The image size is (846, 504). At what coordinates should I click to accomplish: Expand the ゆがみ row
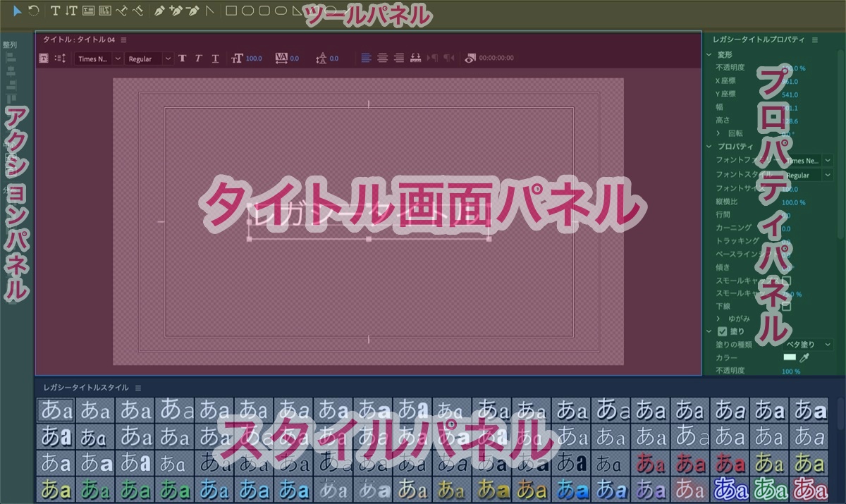click(718, 319)
